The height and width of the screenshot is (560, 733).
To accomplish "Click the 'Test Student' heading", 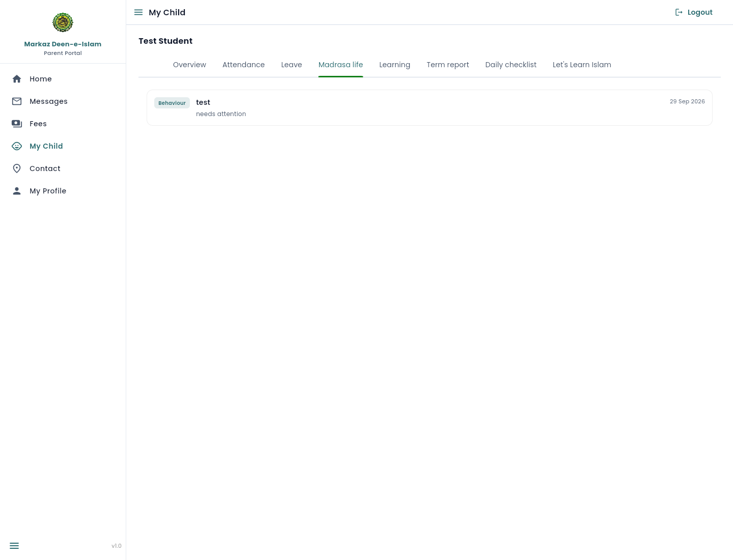I will pos(165,41).
